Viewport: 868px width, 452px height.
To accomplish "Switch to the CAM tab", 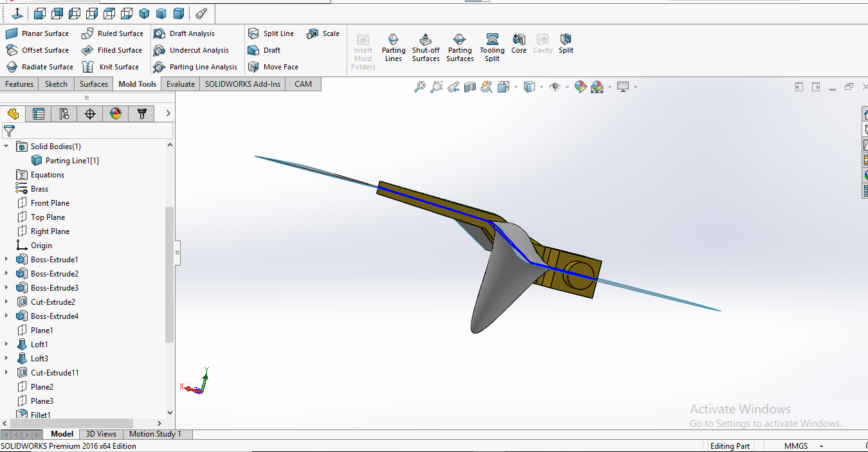I will pyautogui.click(x=303, y=84).
